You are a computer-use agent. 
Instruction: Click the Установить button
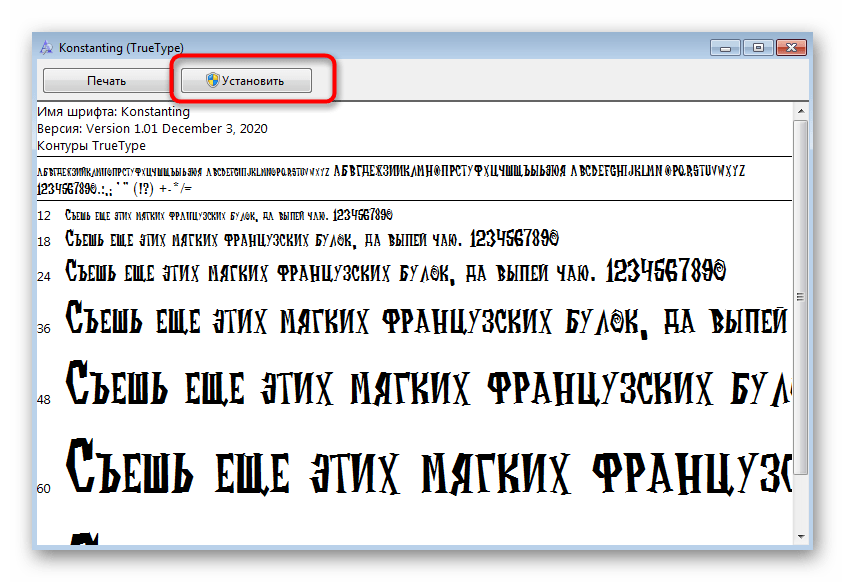[246, 80]
